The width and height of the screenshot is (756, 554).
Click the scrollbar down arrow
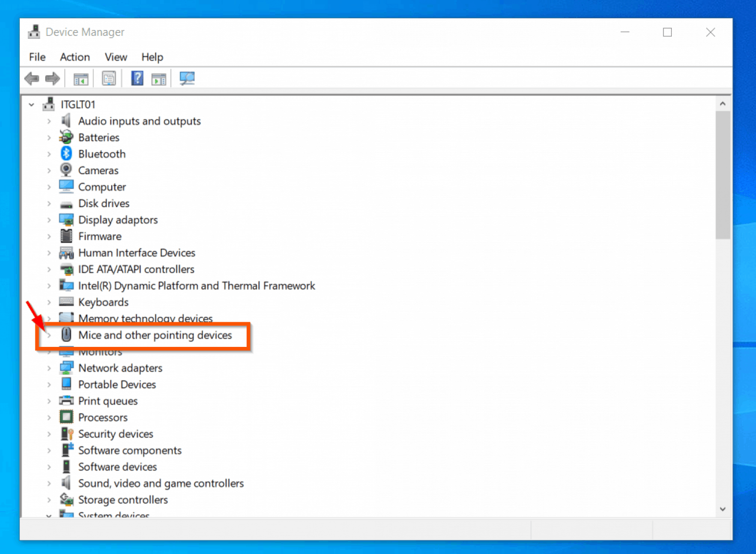pos(723,509)
